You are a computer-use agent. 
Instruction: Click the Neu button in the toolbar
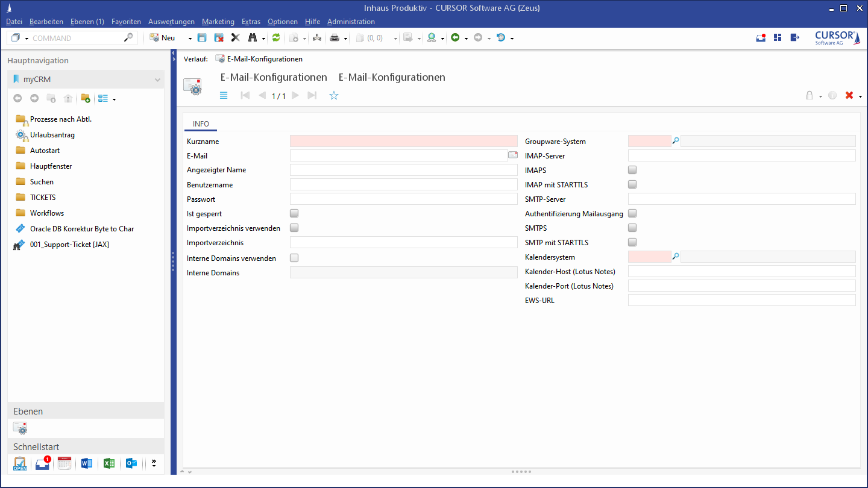[x=163, y=38]
